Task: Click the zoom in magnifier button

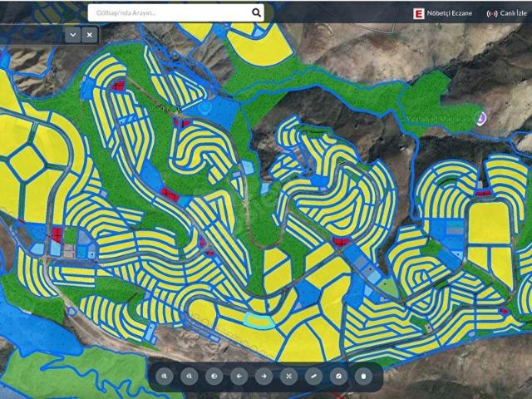Action: click(165, 376)
